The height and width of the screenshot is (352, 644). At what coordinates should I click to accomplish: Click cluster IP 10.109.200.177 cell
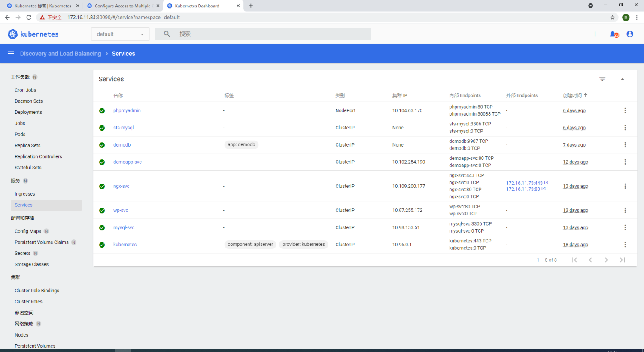pyautogui.click(x=409, y=186)
